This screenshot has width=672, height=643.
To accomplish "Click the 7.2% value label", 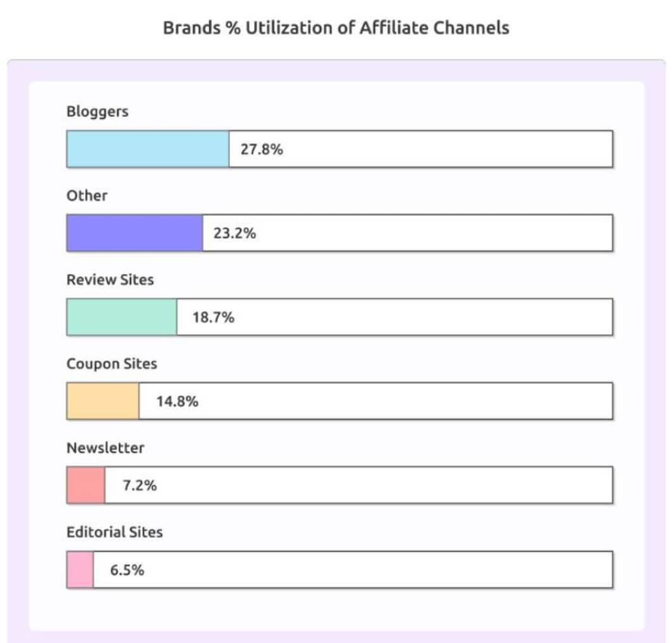I will [x=139, y=485].
